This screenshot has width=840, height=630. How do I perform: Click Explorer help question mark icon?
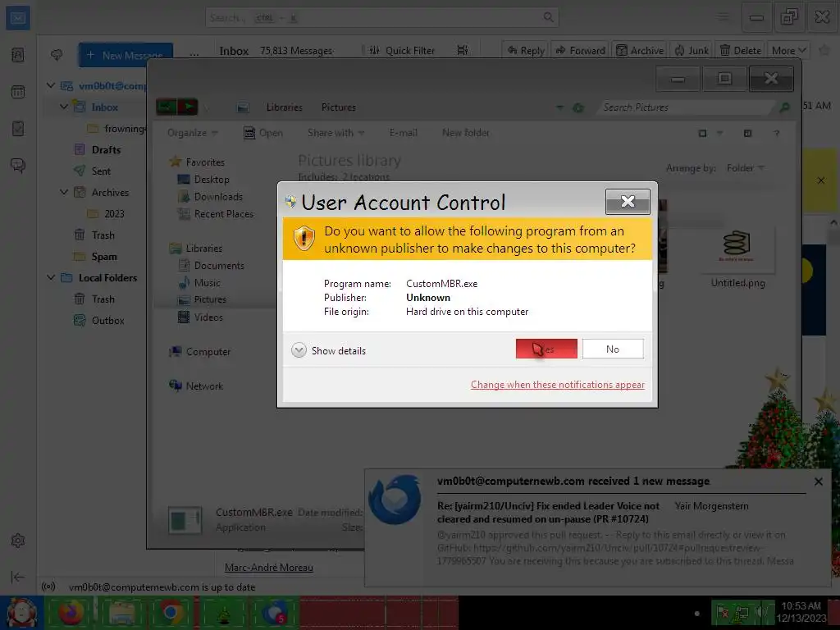coord(776,133)
